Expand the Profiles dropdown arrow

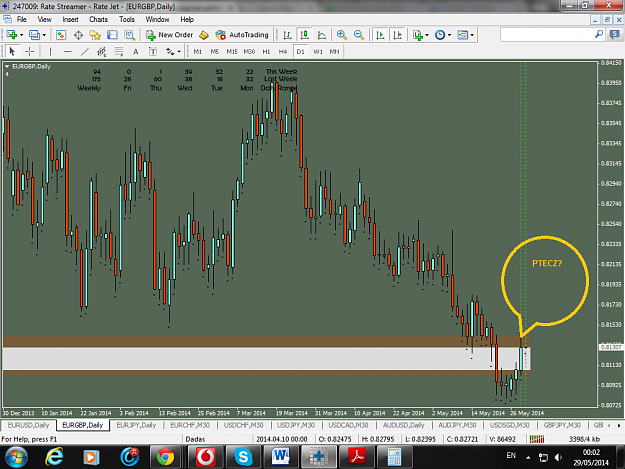(44, 35)
